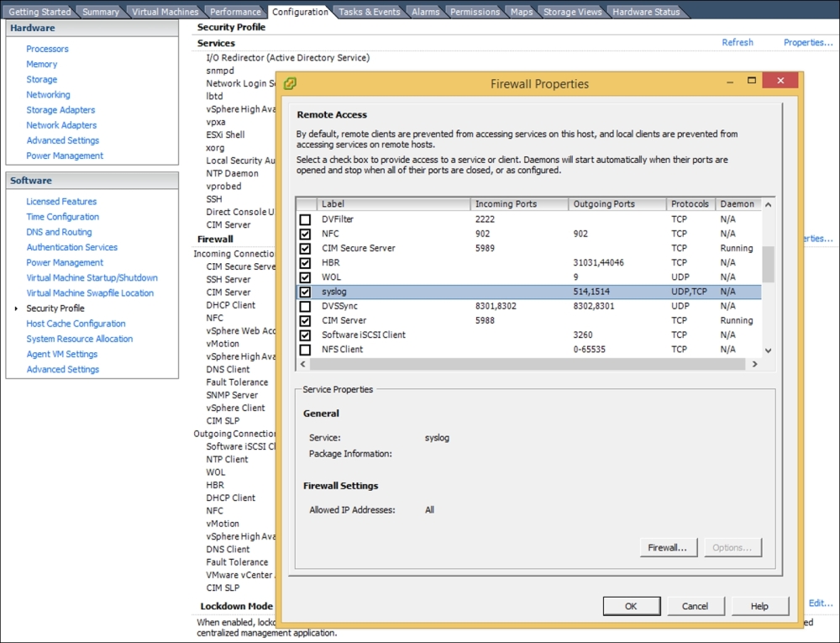Minimize the Firewall Properties dialog

(730, 82)
